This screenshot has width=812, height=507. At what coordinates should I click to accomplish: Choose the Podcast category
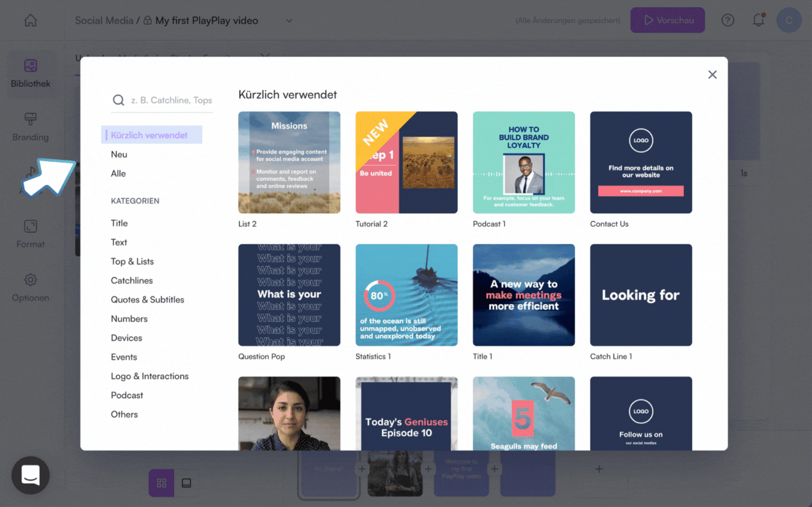pyautogui.click(x=127, y=395)
